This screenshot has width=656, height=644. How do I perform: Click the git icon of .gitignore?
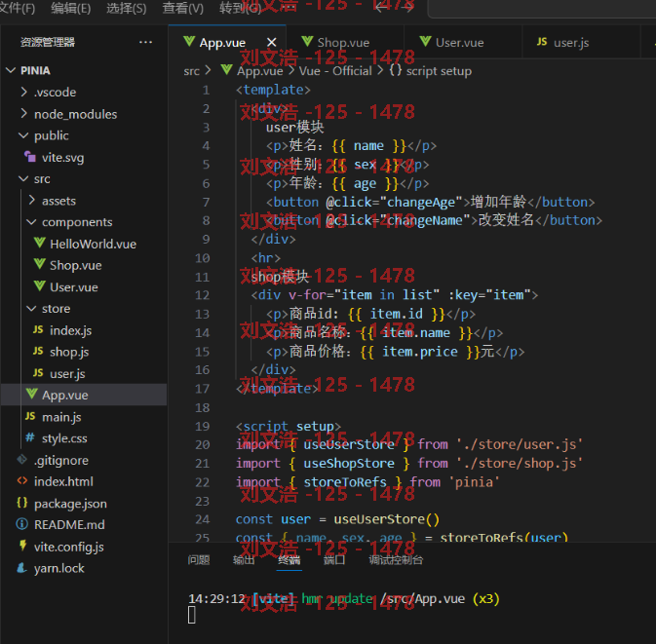(22, 460)
